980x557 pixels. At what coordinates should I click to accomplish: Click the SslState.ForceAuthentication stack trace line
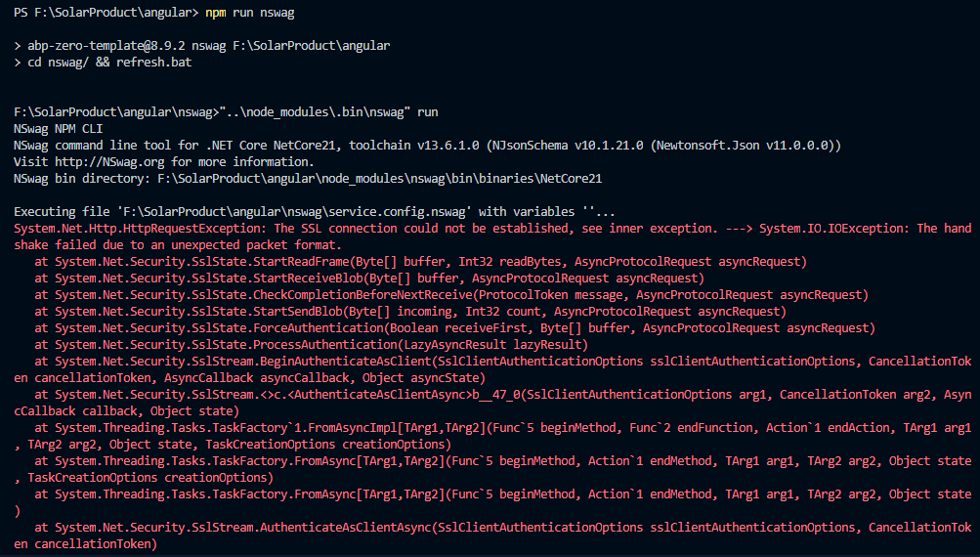455,328
